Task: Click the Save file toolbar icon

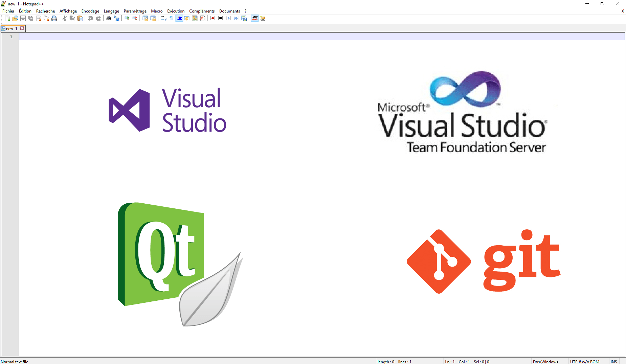Action: tap(23, 19)
